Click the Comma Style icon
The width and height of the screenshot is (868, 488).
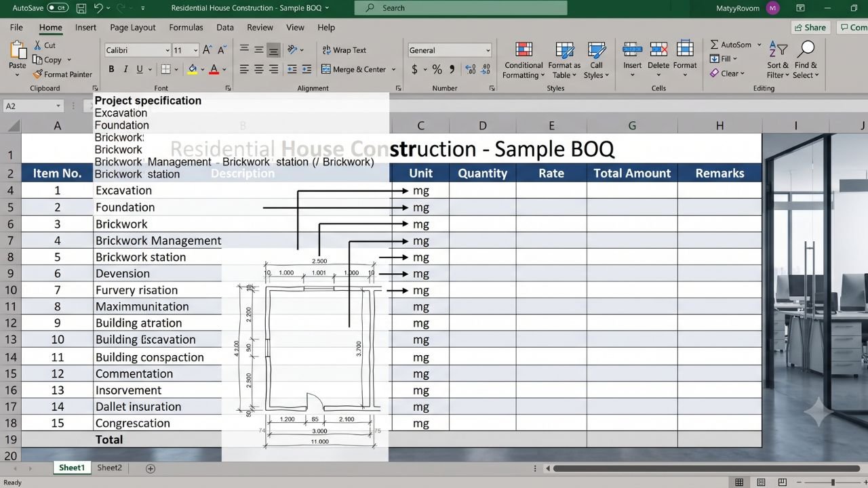452,69
